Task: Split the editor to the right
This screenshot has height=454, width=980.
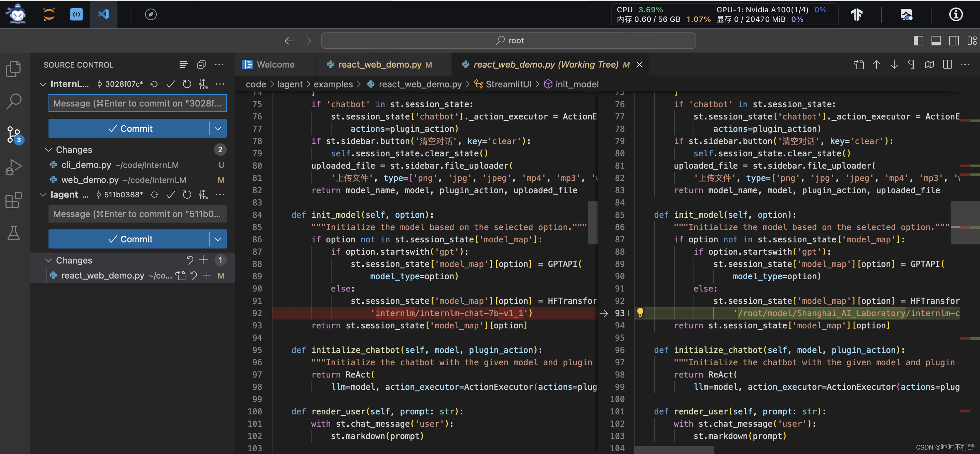Action: coord(947,65)
